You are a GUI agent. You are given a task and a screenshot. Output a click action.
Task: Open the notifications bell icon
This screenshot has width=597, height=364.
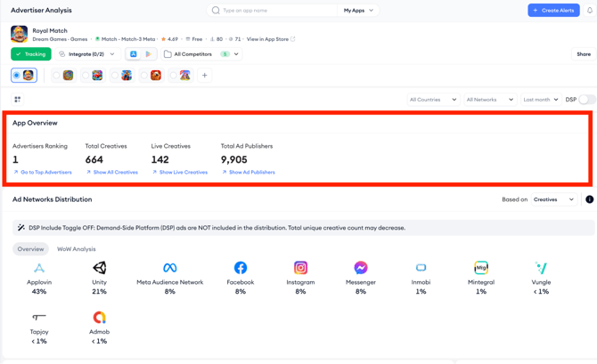589,11
